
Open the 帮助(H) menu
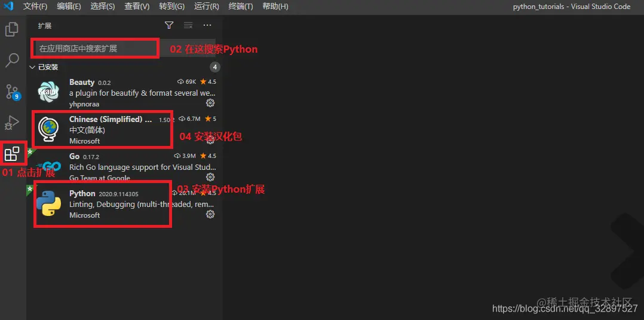(x=275, y=7)
